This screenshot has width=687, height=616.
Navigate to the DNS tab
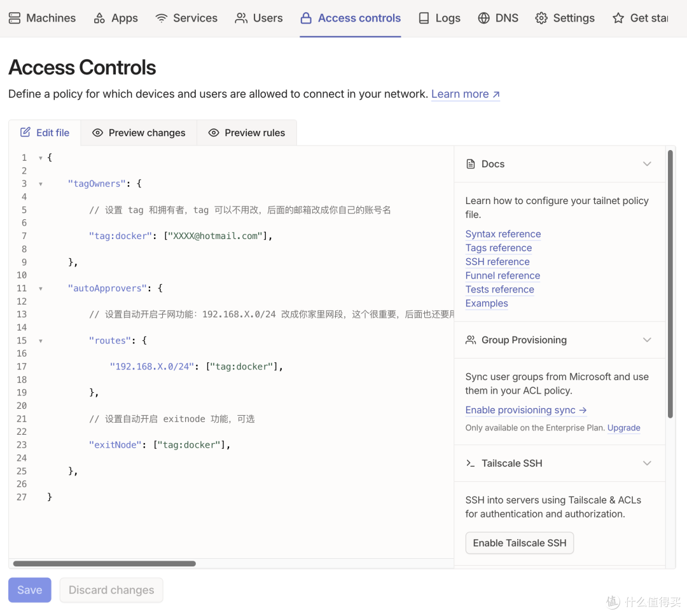tap(498, 18)
